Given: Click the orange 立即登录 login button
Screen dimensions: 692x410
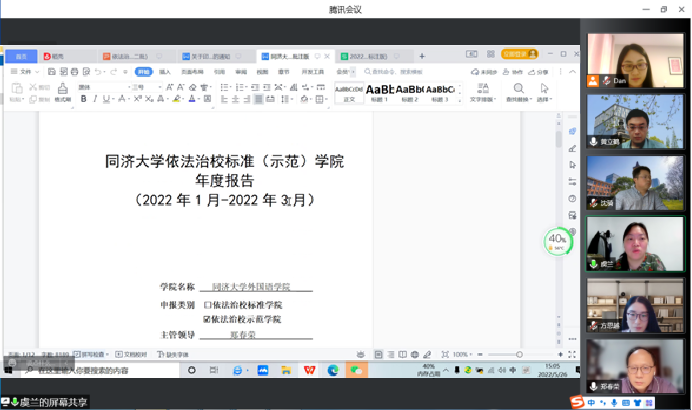Looking at the screenshot, I should [x=516, y=55].
